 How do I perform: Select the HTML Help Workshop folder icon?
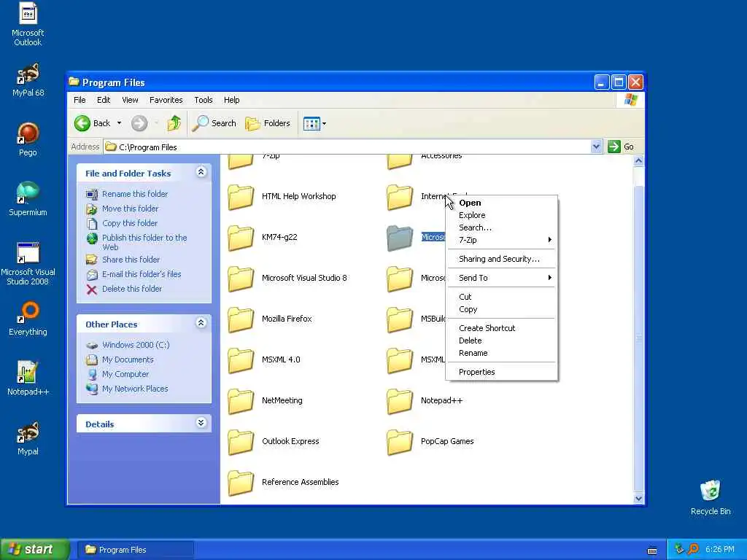pyautogui.click(x=241, y=197)
